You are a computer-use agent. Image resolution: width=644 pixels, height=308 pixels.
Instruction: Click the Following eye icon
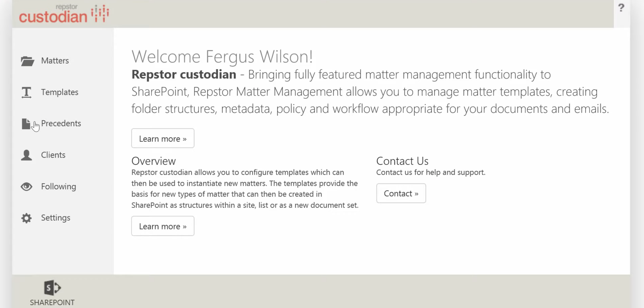pyautogui.click(x=26, y=187)
